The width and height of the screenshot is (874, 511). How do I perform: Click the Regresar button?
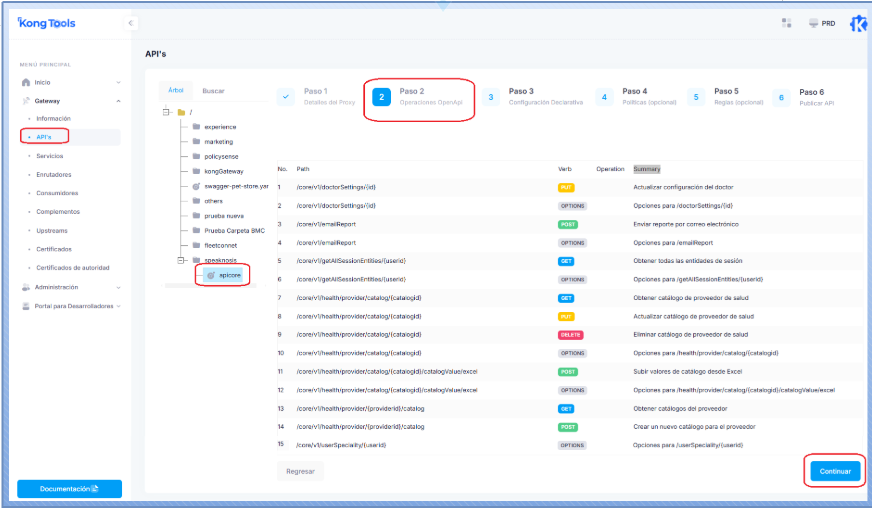click(300, 470)
